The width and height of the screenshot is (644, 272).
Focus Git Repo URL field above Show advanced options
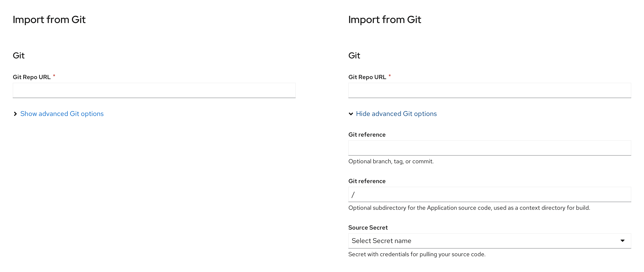point(154,90)
